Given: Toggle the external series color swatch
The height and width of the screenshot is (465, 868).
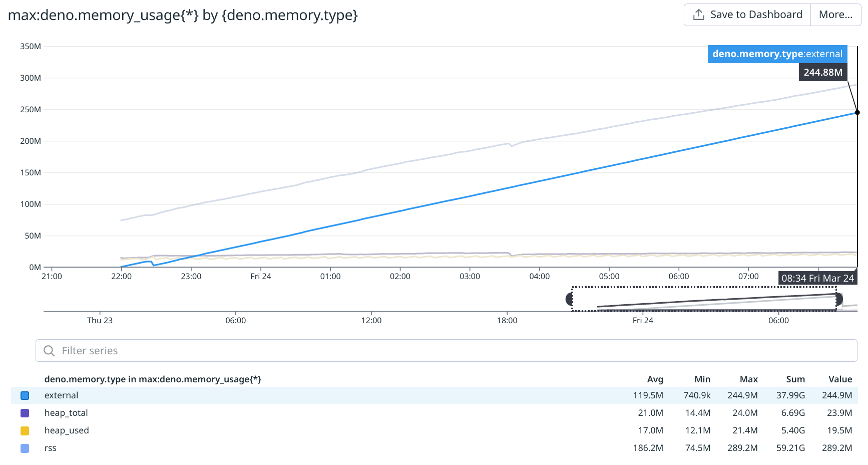Looking at the screenshot, I should click(x=25, y=396).
